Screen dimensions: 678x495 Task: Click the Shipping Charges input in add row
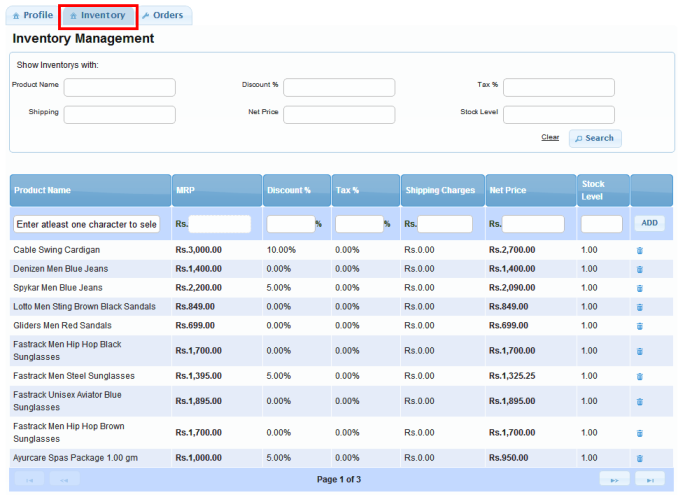click(445, 224)
